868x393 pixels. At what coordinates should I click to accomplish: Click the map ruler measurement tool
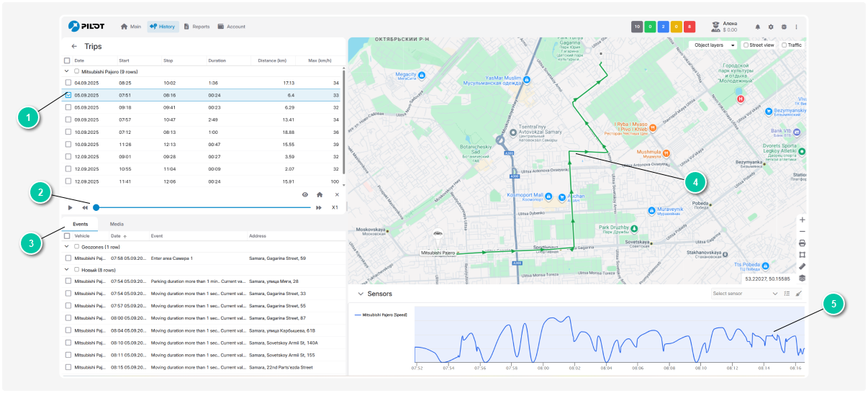pyautogui.click(x=802, y=266)
